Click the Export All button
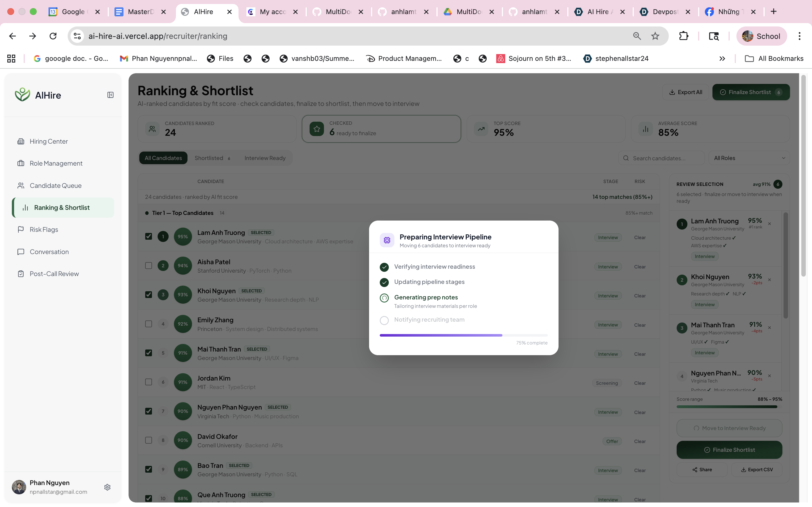This screenshot has height=507, width=812. [x=685, y=92]
